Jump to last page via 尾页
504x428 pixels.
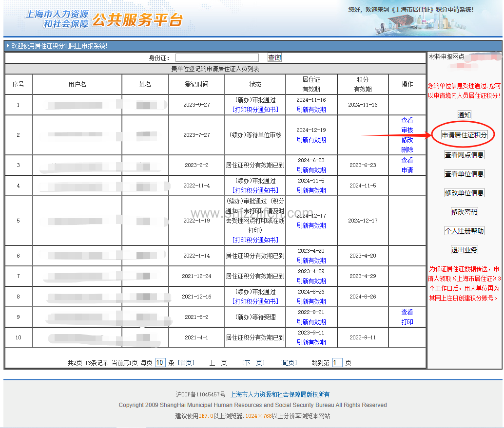click(x=288, y=363)
